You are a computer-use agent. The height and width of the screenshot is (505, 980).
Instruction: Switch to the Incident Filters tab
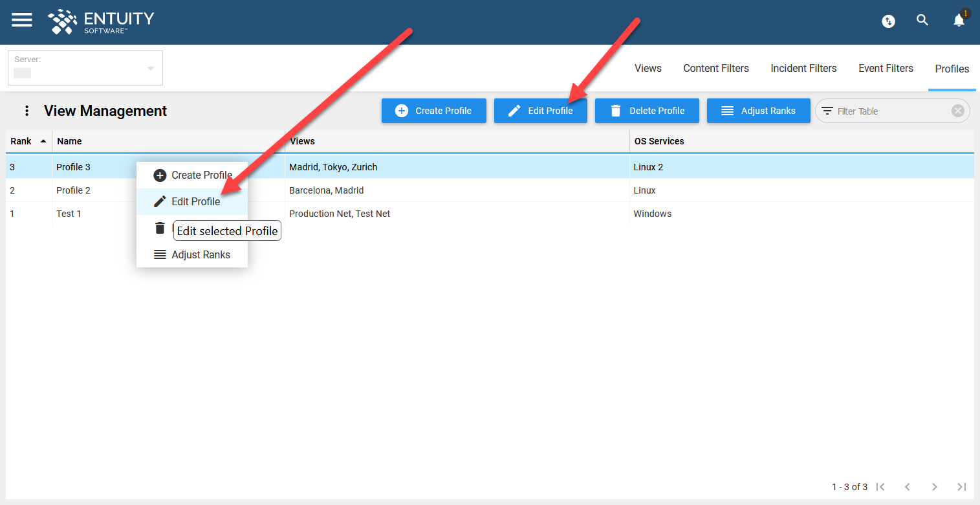pos(803,68)
